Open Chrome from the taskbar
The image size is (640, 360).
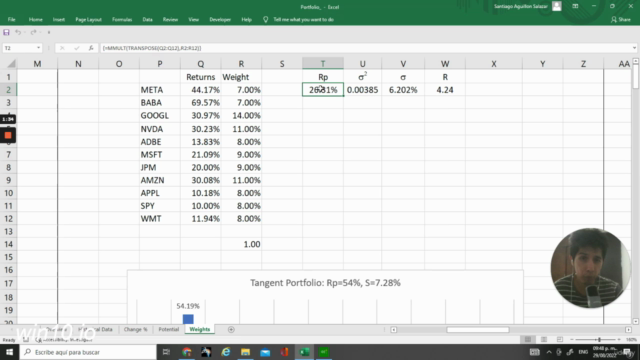tap(187, 352)
